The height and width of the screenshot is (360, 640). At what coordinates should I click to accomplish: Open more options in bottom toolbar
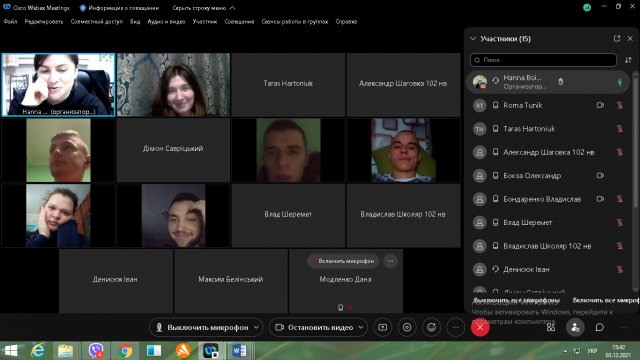tap(456, 327)
